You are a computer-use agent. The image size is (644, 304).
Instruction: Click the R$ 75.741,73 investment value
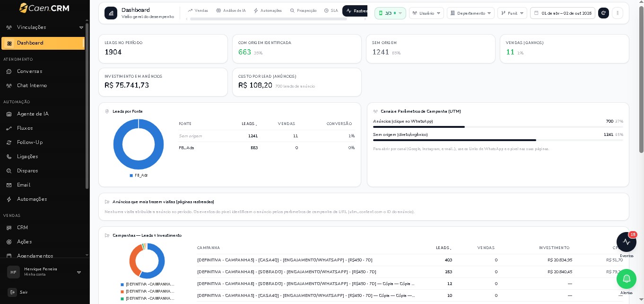point(127,85)
